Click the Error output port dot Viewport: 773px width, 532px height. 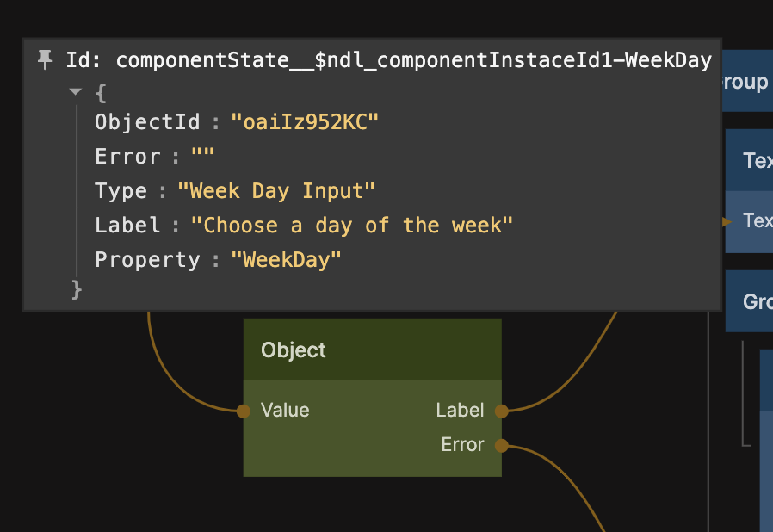click(x=501, y=445)
